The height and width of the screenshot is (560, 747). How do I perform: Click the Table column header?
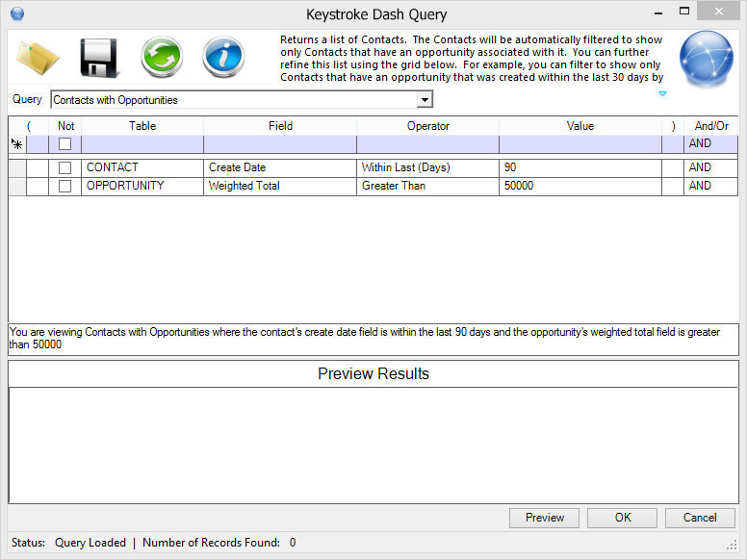142,126
